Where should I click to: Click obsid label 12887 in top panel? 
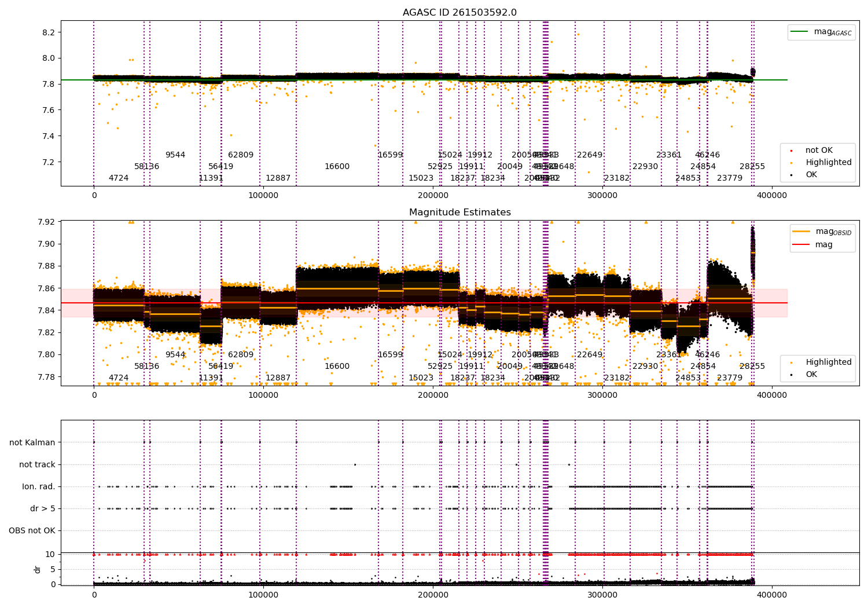coord(278,178)
